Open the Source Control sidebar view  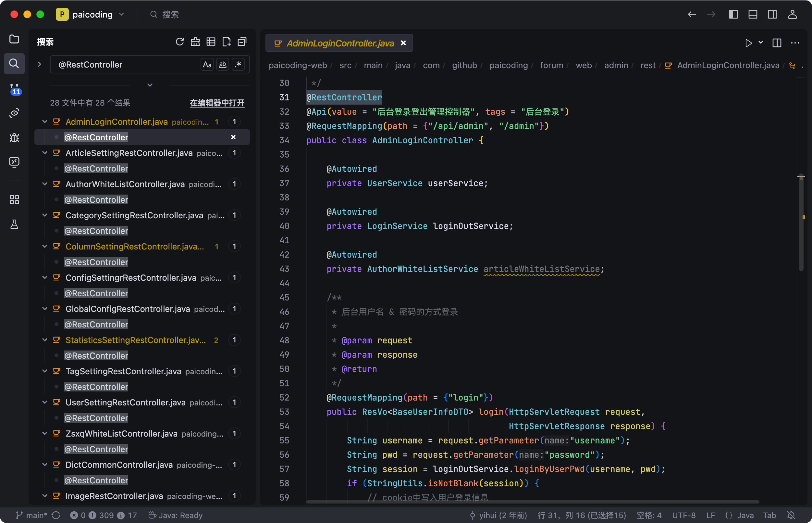tap(14, 89)
